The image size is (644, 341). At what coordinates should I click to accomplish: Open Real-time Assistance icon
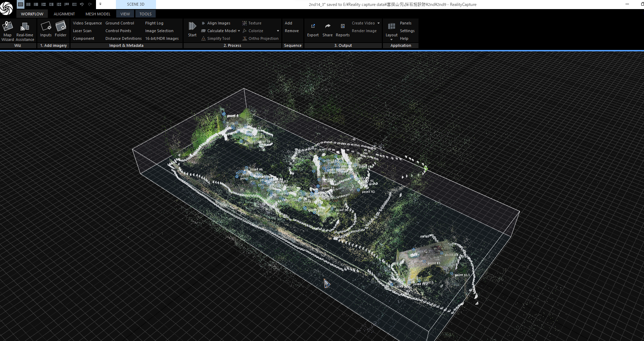25,27
